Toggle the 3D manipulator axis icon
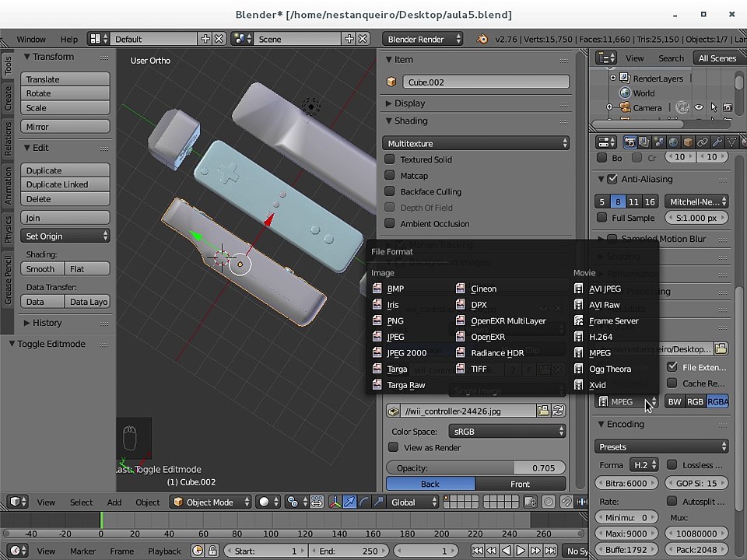The height and width of the screenshot is (560, 747). click(335, 502)
